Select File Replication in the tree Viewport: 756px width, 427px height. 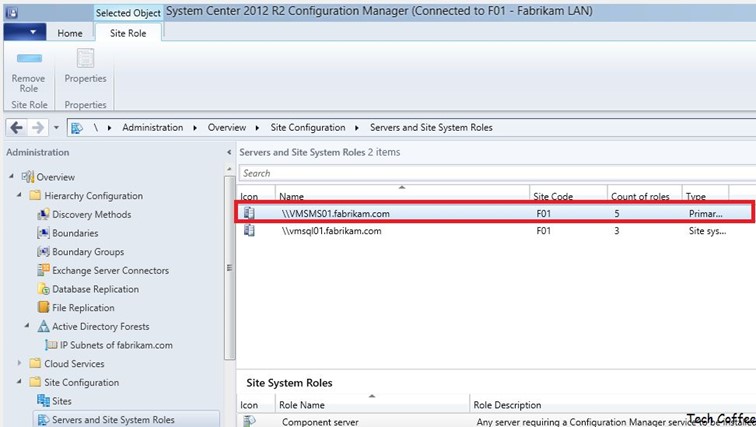pos(83,307)
